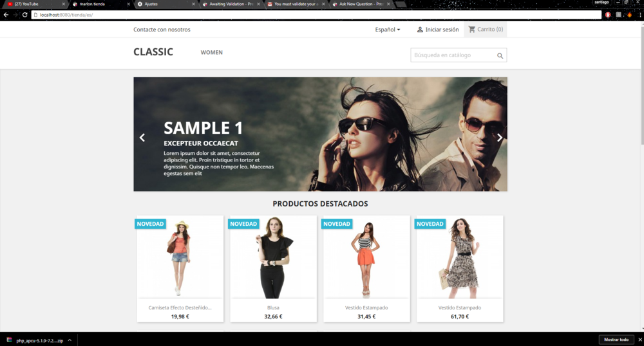Click the magnifier icon in catalog search
644x346 pixels.
tap(500, 56)
